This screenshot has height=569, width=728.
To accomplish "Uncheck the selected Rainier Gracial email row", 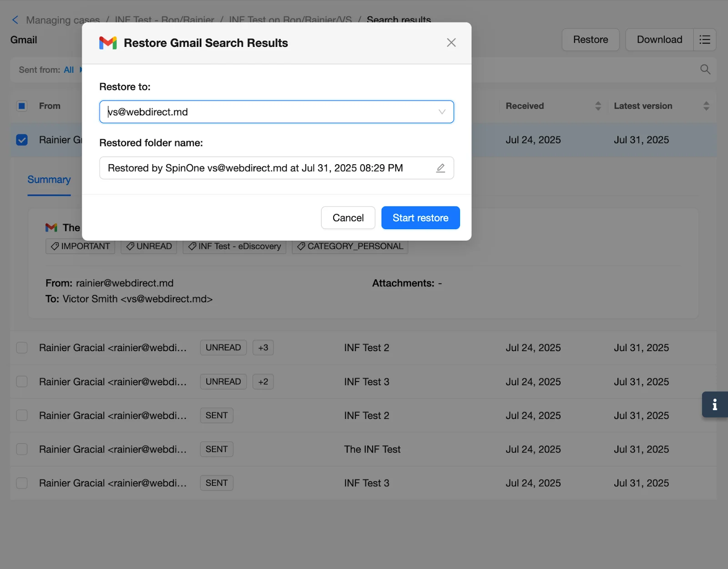I will point(22,140).
